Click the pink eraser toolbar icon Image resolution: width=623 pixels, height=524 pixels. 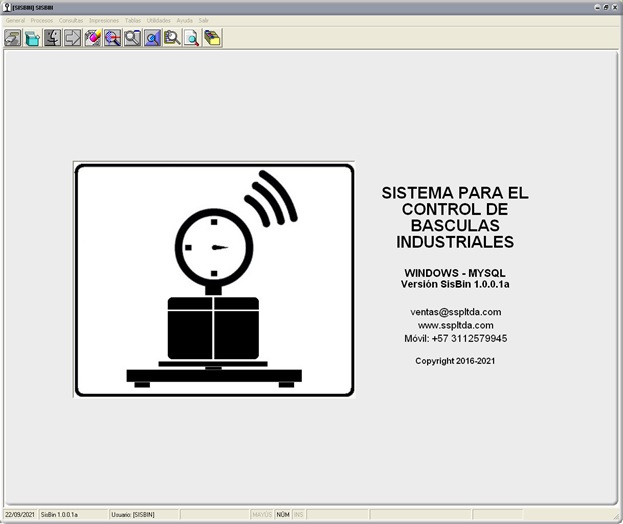tap(93, 38)
